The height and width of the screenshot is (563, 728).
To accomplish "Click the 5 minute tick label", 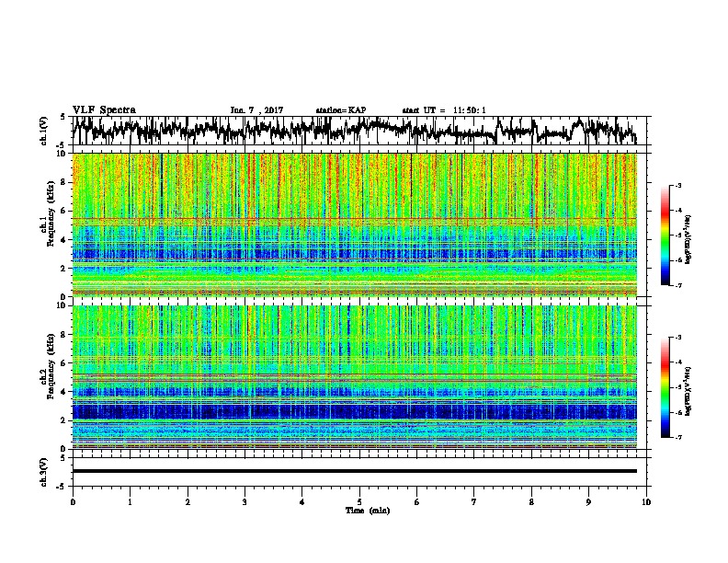I will click(359, 501).
